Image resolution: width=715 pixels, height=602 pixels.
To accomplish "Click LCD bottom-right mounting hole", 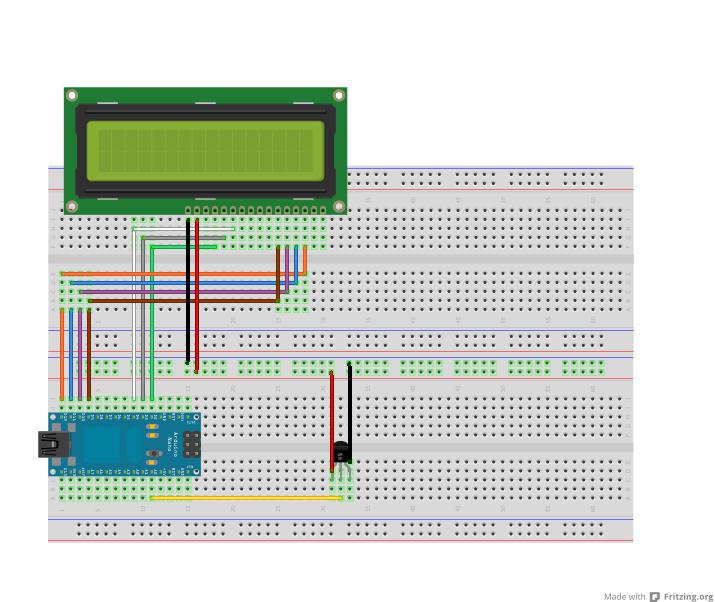I will click(x=339, y=206).
